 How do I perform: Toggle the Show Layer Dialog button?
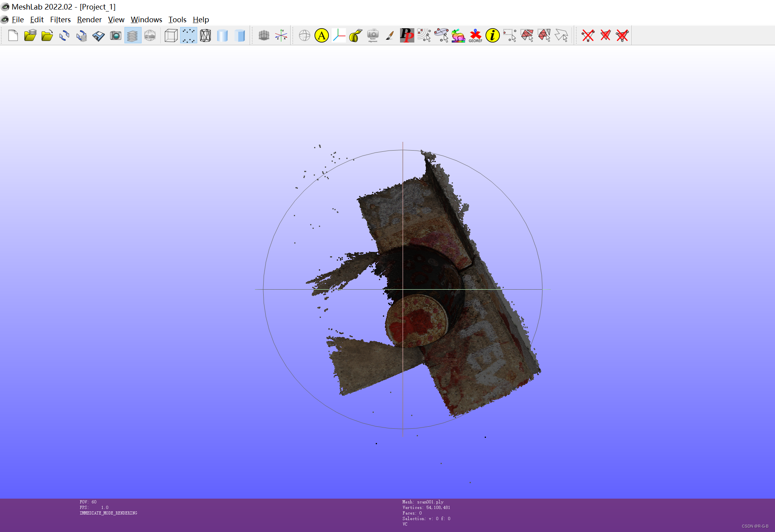coord(132,36)
